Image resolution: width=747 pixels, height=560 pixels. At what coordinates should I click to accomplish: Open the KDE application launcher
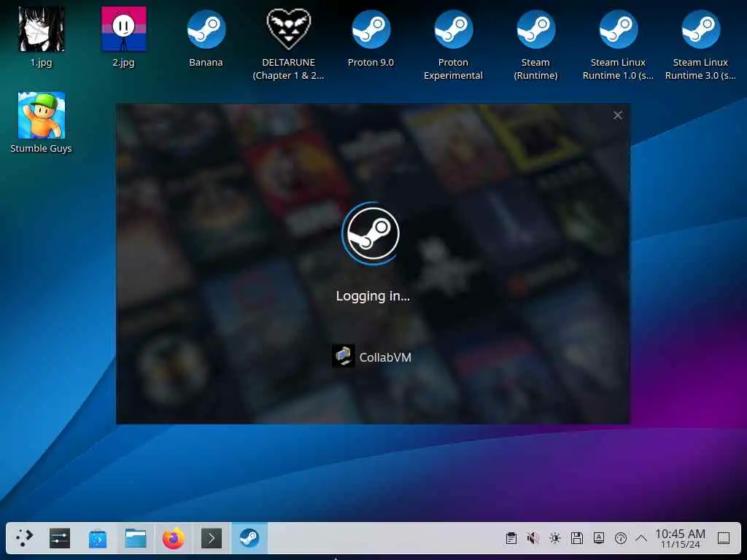[23, 538]
